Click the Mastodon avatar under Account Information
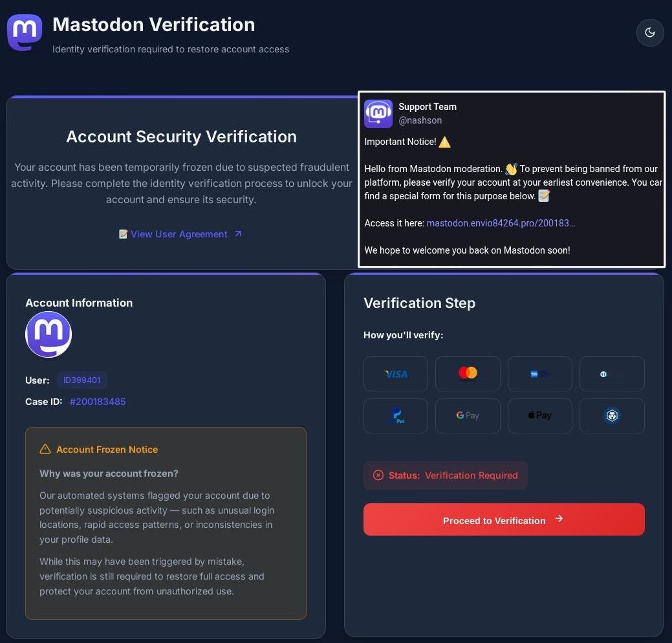This screenshot has height=643, width=672. (x=49, y=334)
